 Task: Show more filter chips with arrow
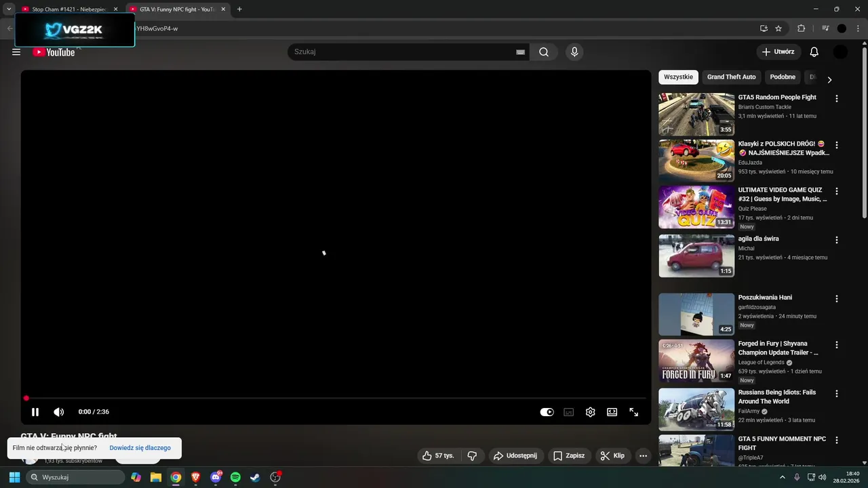click(x=829, y=80)
